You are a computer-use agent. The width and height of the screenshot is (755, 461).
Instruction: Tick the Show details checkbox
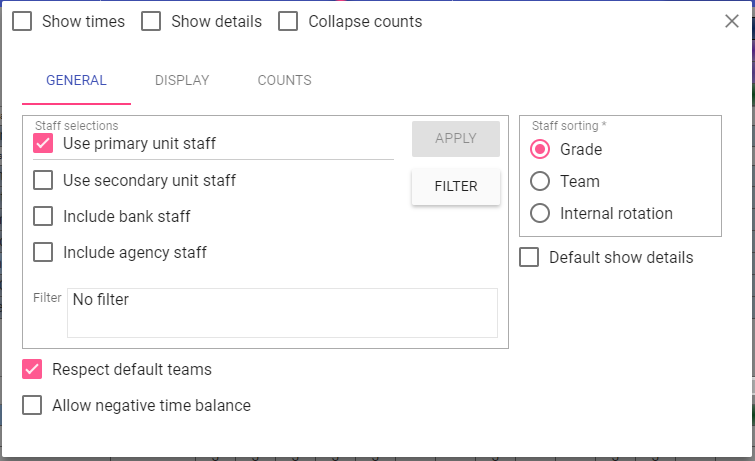coord(151,21)
